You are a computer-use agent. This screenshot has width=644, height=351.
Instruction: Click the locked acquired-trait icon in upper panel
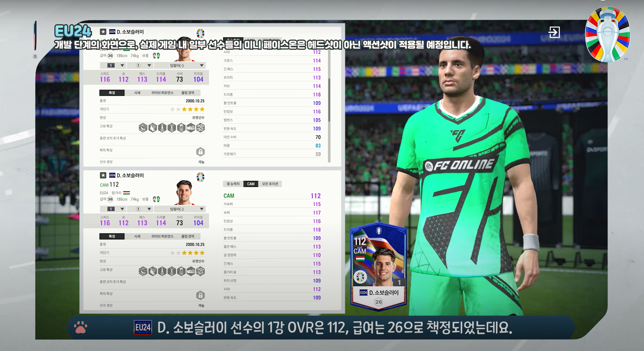(x=200, y=152)
